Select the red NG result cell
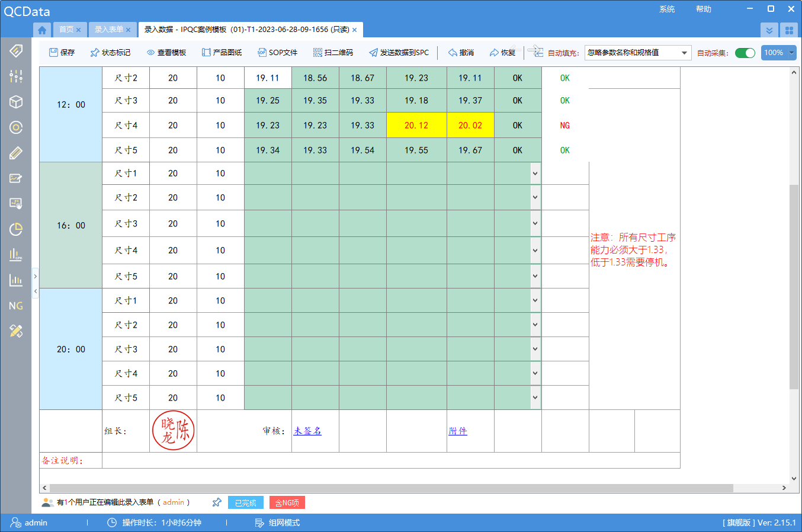This screenshot has width=802, height=532. pyautogui.click(x=565, y=125)
